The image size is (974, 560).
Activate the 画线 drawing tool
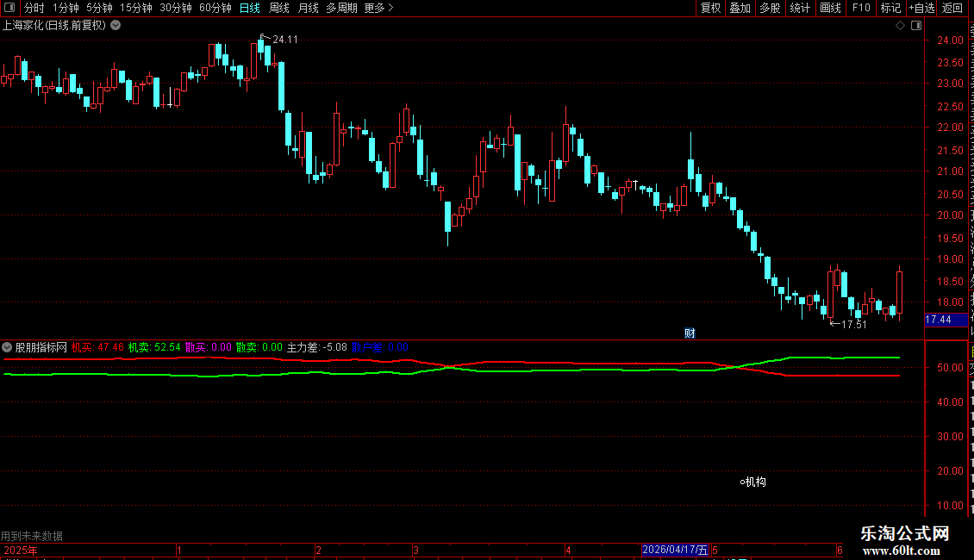[x=830, y=8]
